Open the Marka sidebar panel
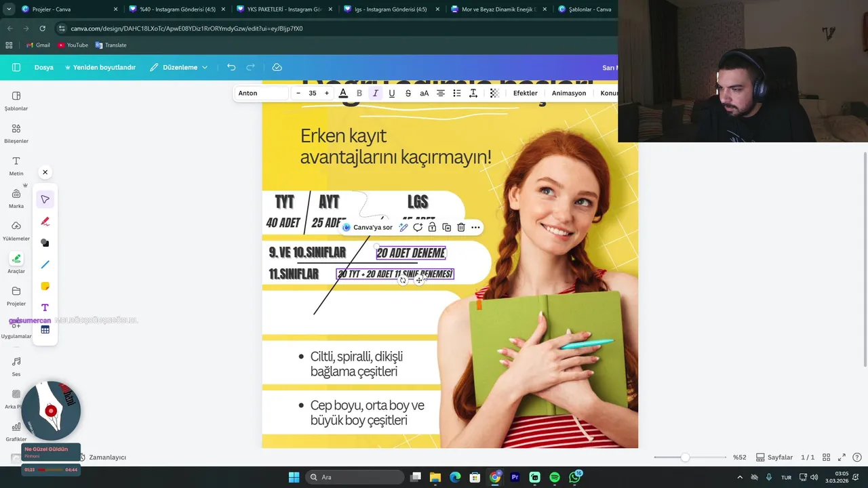Viewport: 868px width, 488px height. pos(16,198)
